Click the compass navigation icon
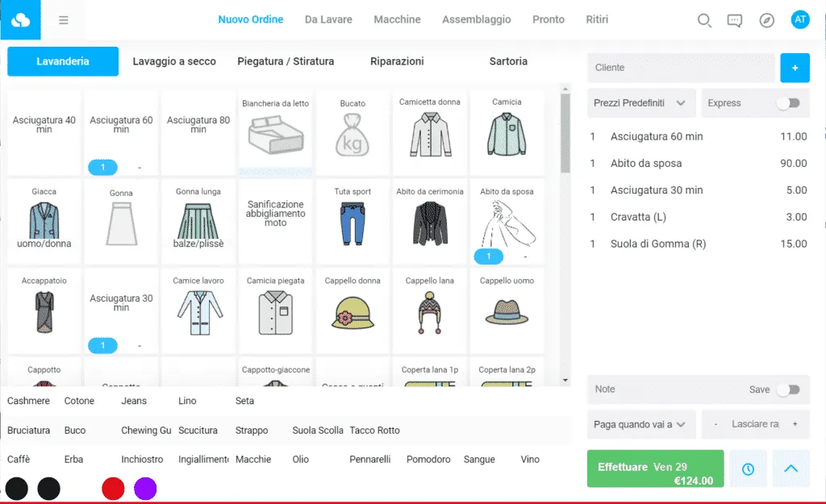This screenshot has width=826, height=504. (766, 20)
